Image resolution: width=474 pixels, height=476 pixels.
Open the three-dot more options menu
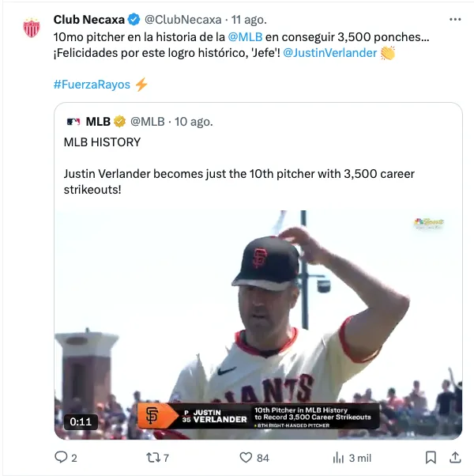pos(455,18)
